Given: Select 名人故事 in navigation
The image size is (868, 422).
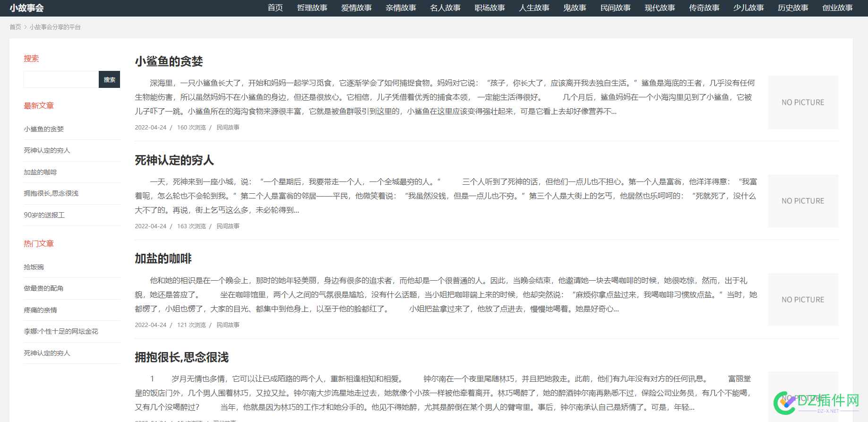Looking at the screenshot, I should 445,8.
